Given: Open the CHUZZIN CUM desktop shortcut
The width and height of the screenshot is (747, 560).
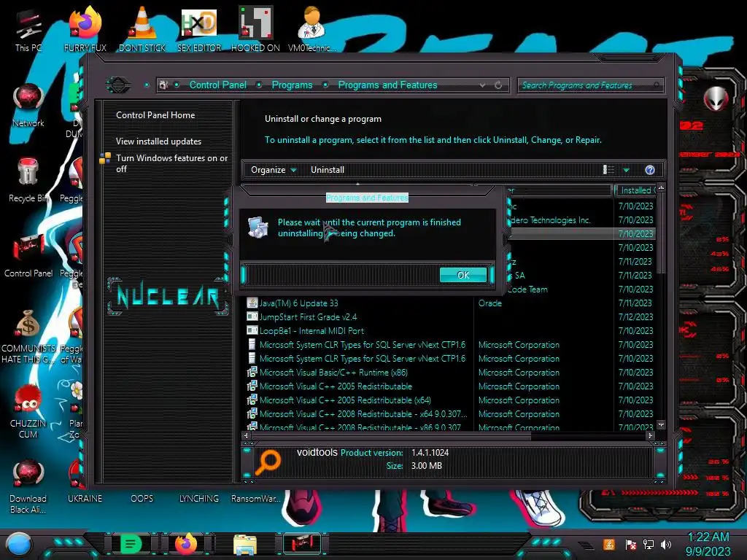Looking at the screenshot, I should pyautogui.click(x=28, y=411).
